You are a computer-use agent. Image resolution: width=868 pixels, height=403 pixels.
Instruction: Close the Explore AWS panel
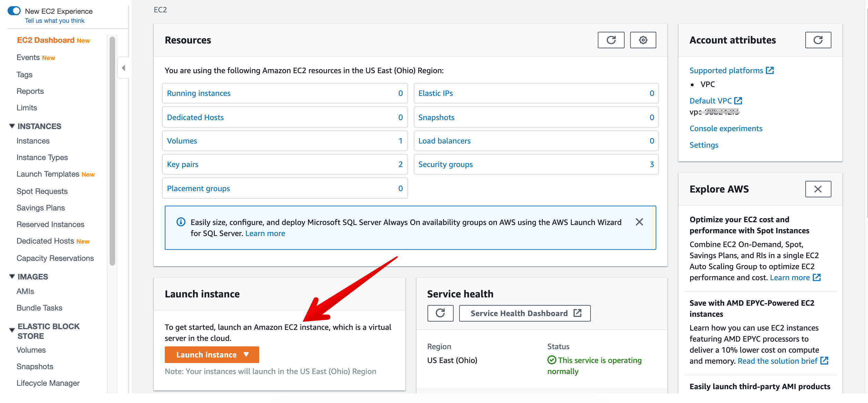pos(818,189)
